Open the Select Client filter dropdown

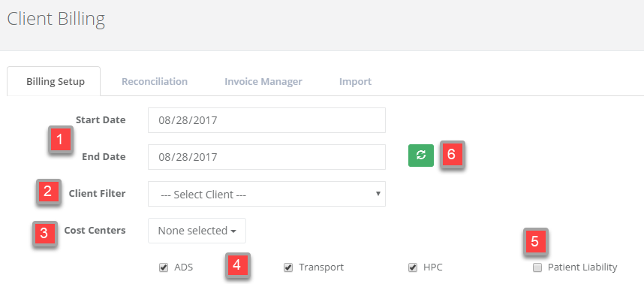266,194
